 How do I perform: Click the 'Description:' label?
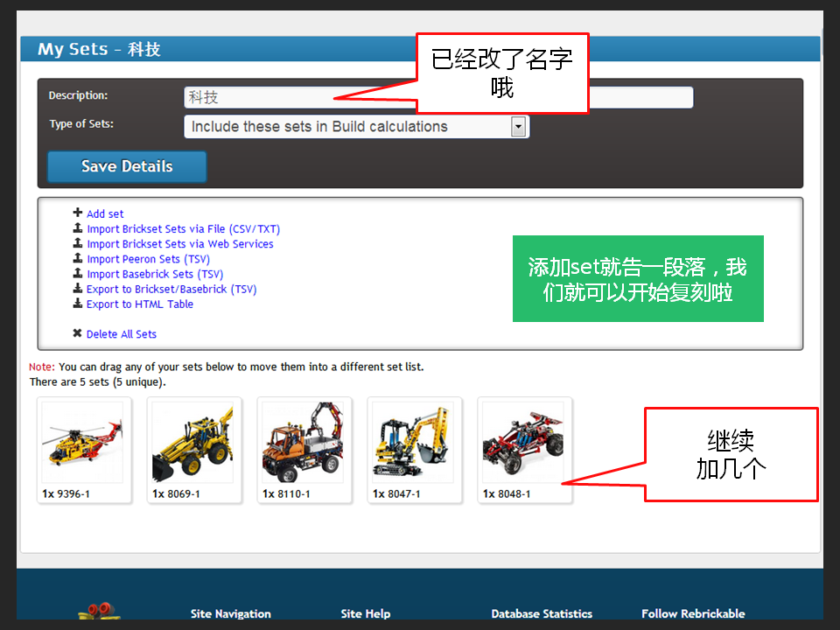click(78, 95)
